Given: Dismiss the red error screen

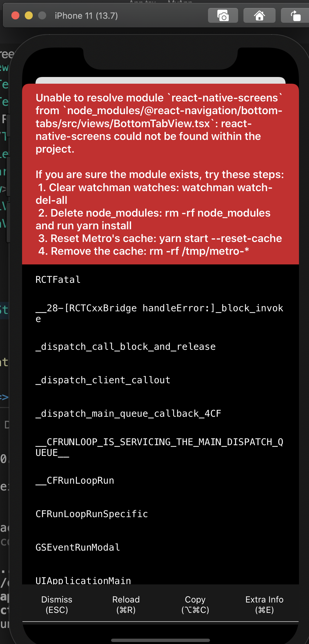Looking at the screenshot, I should pyautogui.click(x=57, y=604).
